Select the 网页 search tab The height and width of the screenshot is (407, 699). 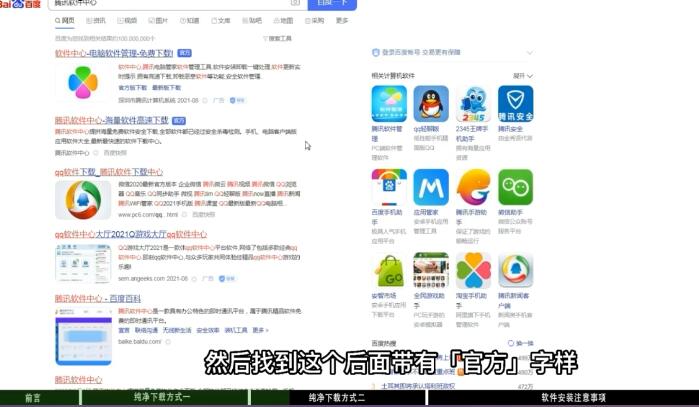[x=65, y=21]
